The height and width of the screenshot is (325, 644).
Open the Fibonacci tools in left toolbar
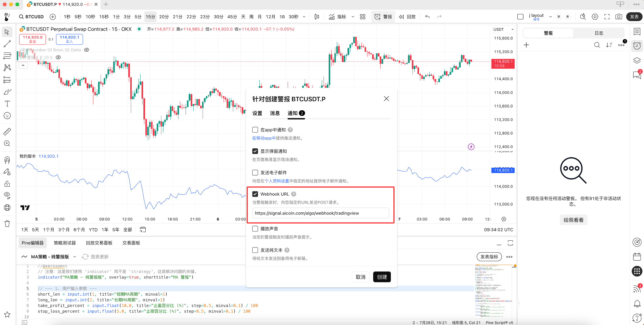[x=7, y=56]
